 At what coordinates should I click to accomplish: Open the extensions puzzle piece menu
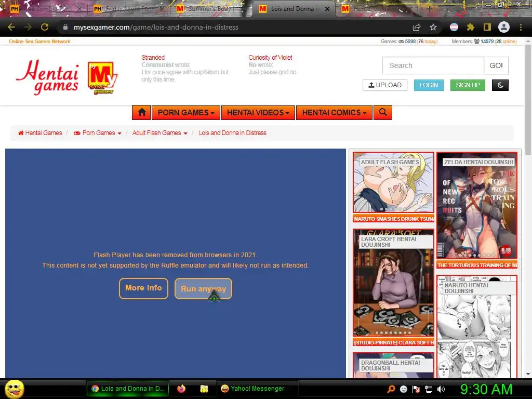[470, 27]
